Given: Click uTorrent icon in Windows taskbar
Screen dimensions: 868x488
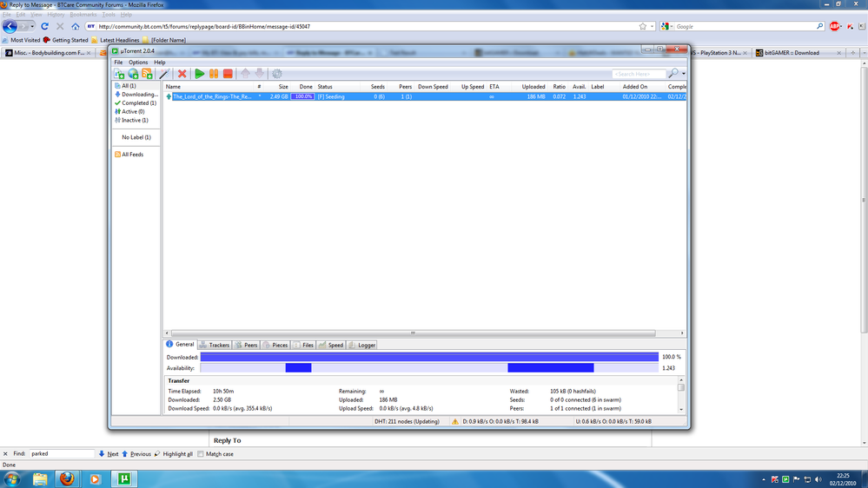Looking at the screenshot, I should [x=124, y=479].
